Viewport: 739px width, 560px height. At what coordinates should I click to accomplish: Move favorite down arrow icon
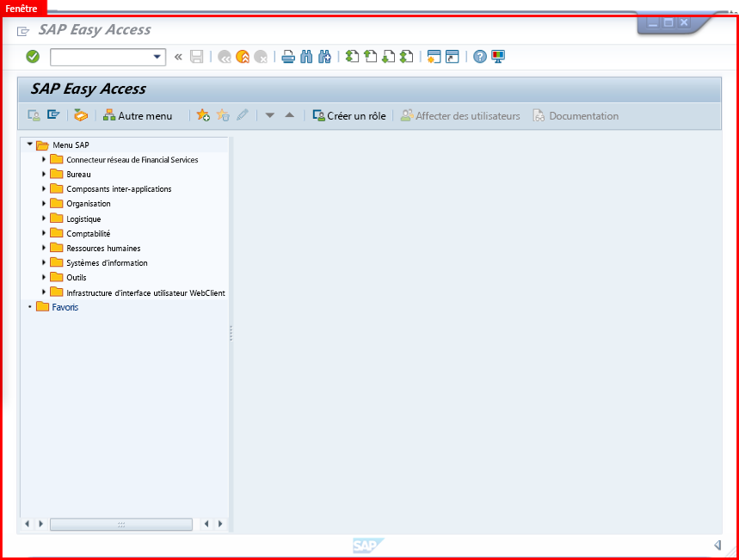point(270,115)
